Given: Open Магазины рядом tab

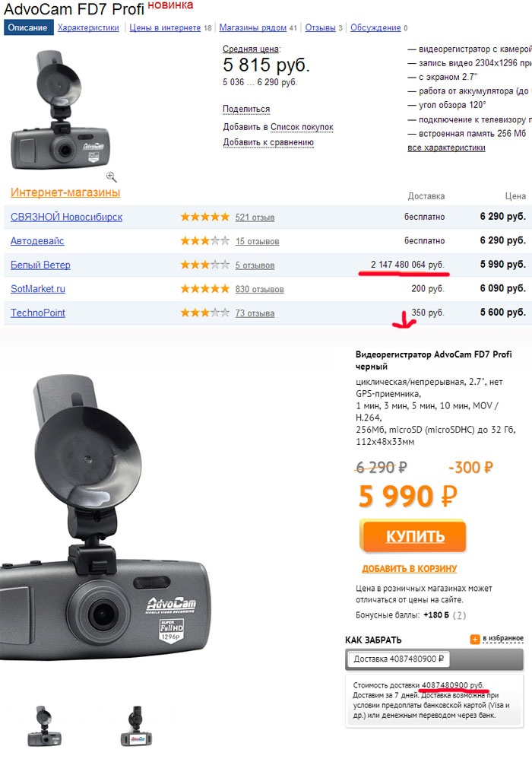Looking at the screenshot, I should [x=253, y=27].
